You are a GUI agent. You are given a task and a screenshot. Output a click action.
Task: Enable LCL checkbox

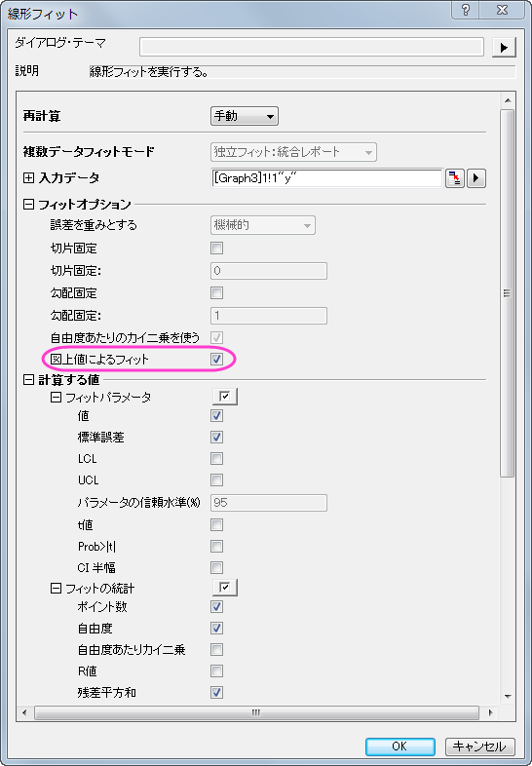point(217,459)
